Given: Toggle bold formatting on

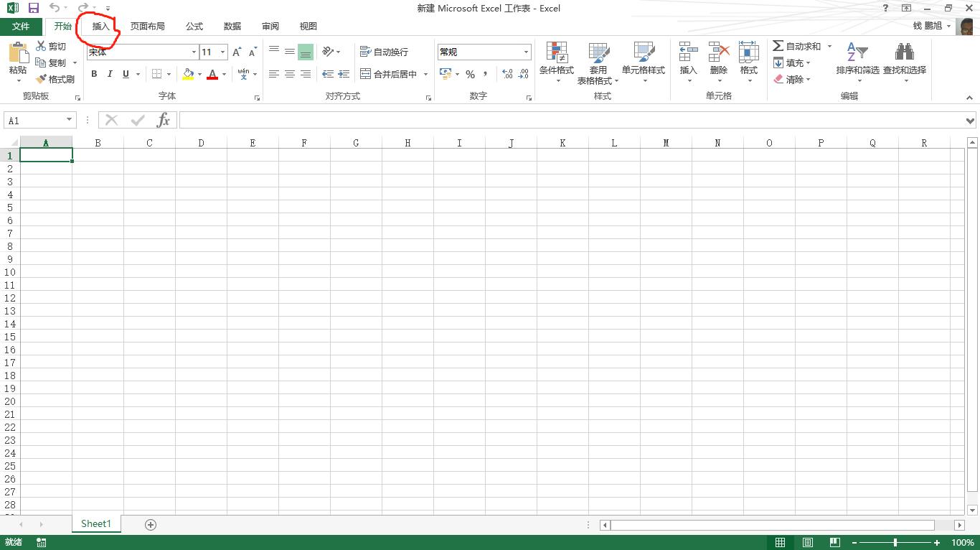Looking at the screenshot, I should tap(93, 74).
